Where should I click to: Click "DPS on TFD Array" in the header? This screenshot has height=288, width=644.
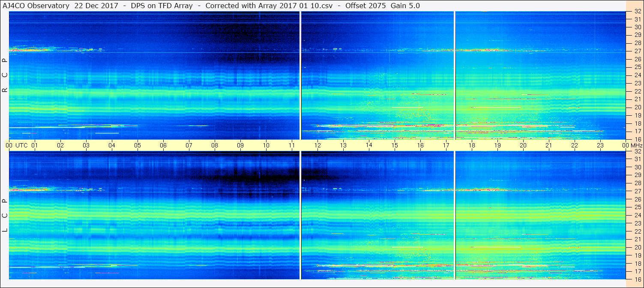coord(162,6)
